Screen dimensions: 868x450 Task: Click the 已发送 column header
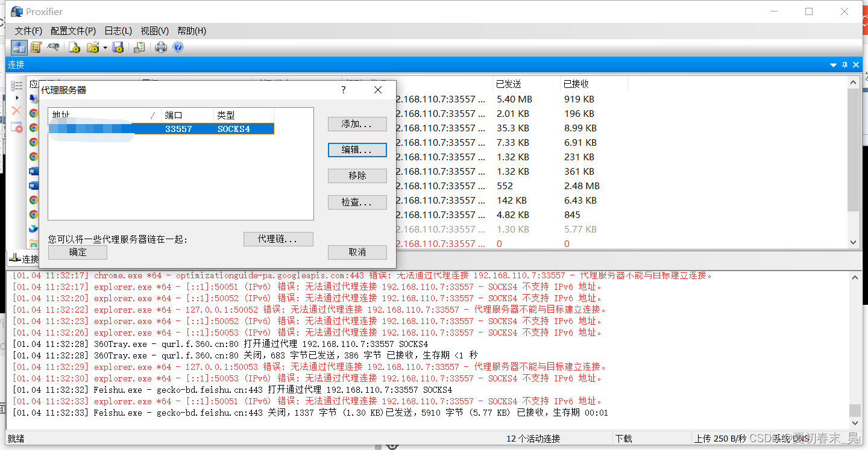point(526,84)
